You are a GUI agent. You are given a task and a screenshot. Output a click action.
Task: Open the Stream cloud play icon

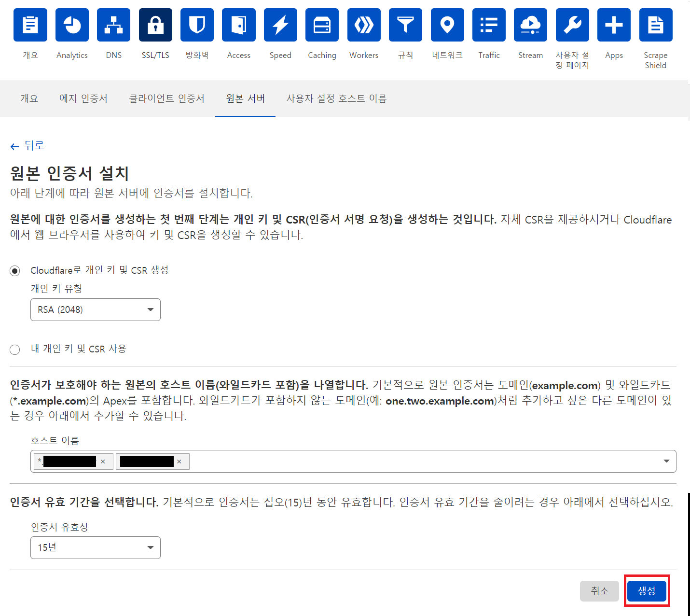530,25
